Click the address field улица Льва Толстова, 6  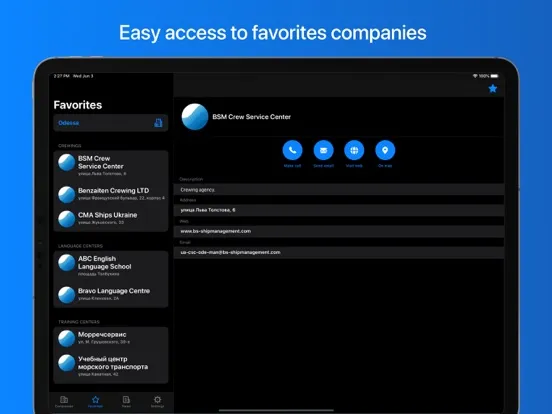tap(339, 210)
